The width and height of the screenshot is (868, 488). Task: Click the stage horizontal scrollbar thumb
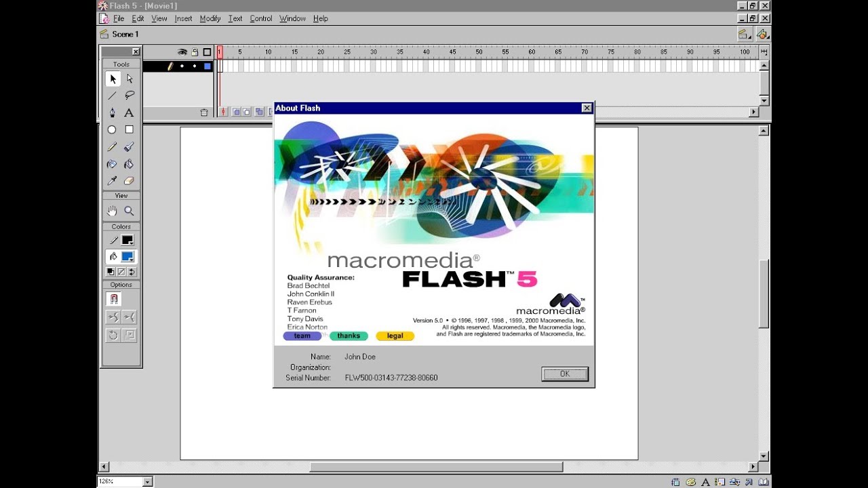click(x=436, y=467)
